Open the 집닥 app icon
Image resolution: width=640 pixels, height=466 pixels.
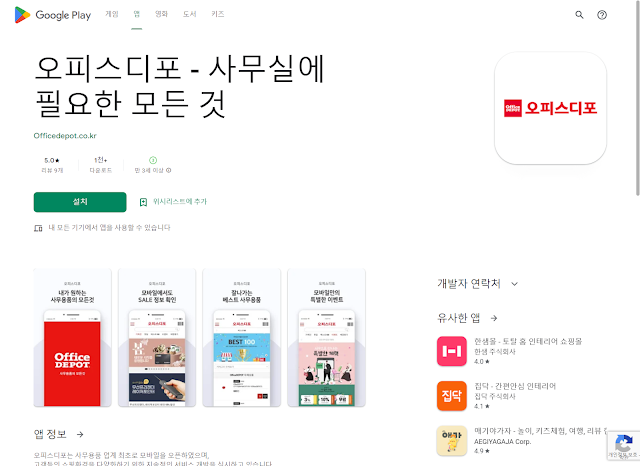coord(451,396)
